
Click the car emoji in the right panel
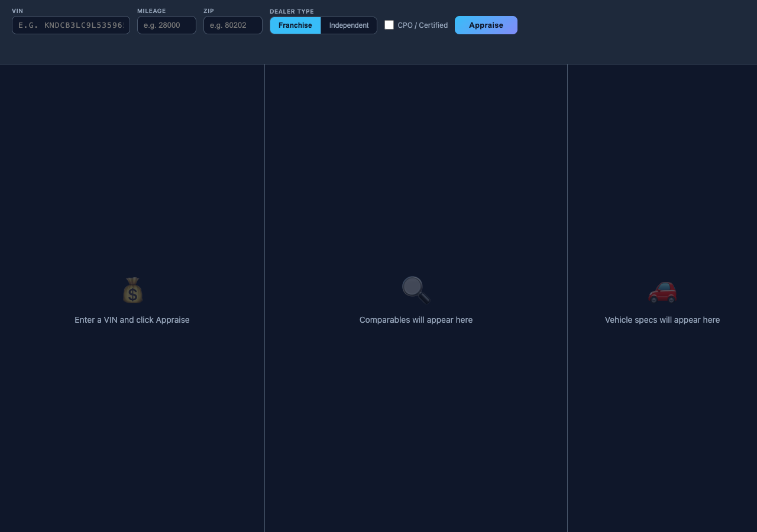662,291
